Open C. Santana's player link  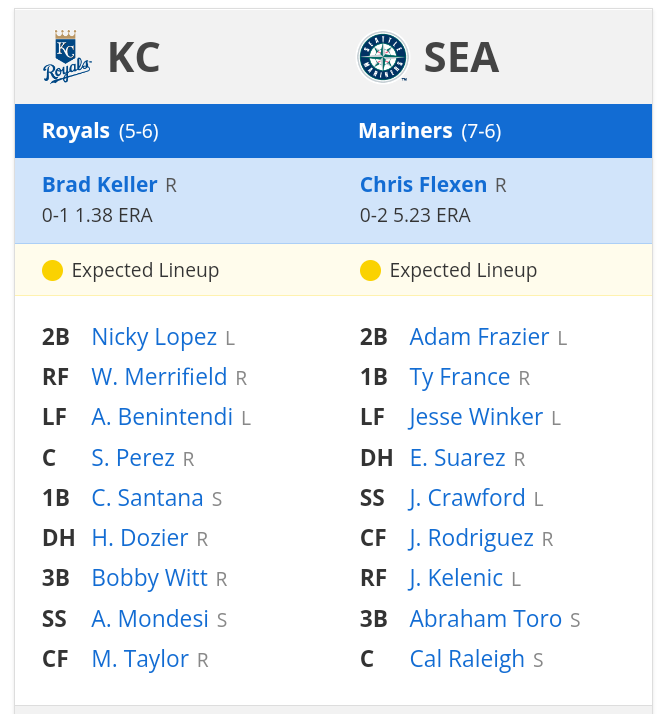[147, 498]
